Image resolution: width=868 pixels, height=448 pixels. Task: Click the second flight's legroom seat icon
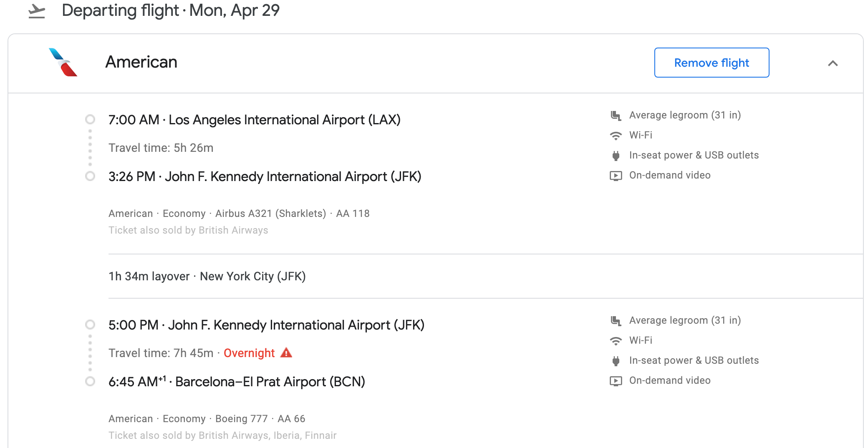pos(616,321)
